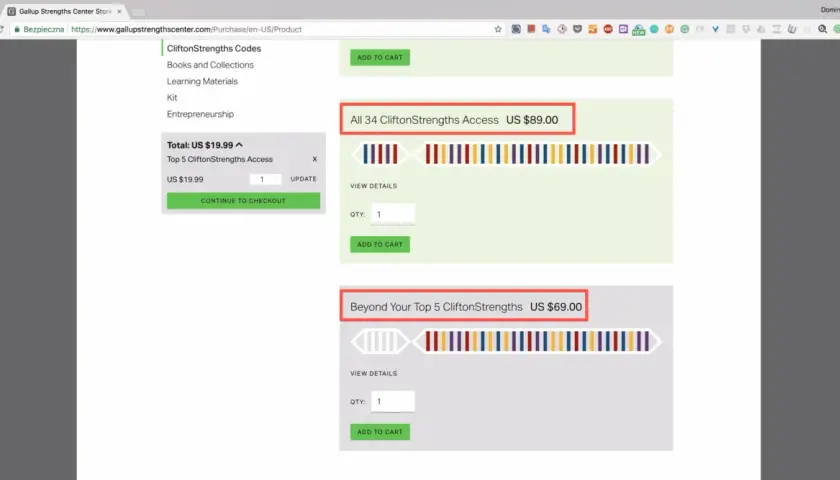Open the red Adblock extension icon
Image resolution: width=840 pixels, height=480 pixels.
pyautogui.click(x=608, y=29)
